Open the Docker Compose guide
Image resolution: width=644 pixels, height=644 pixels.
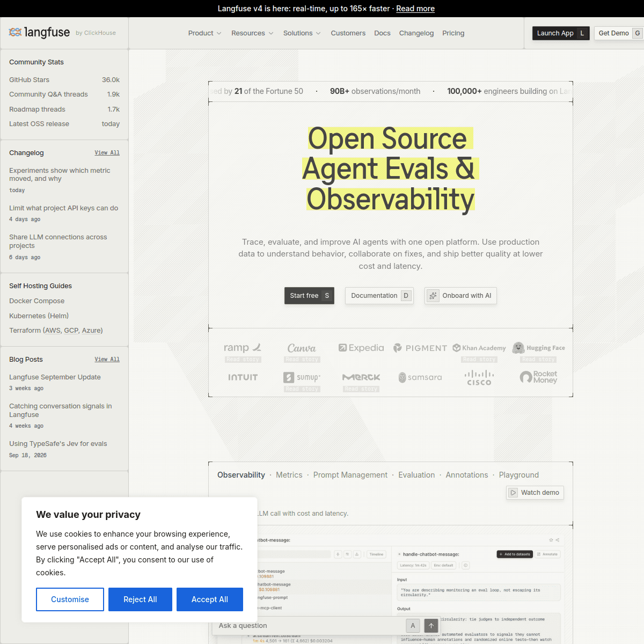tap(37, 301)
